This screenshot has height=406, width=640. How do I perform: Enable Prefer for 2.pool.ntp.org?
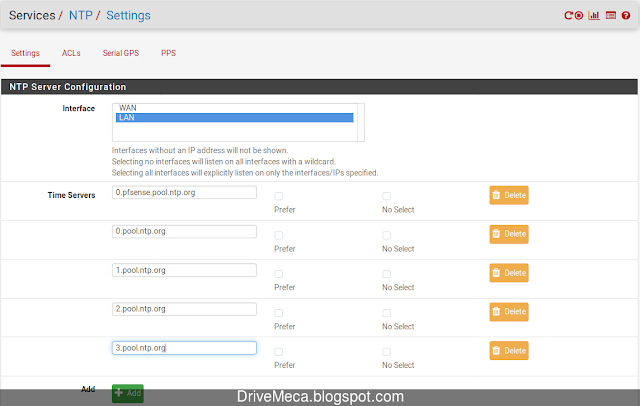click(279, 313)
